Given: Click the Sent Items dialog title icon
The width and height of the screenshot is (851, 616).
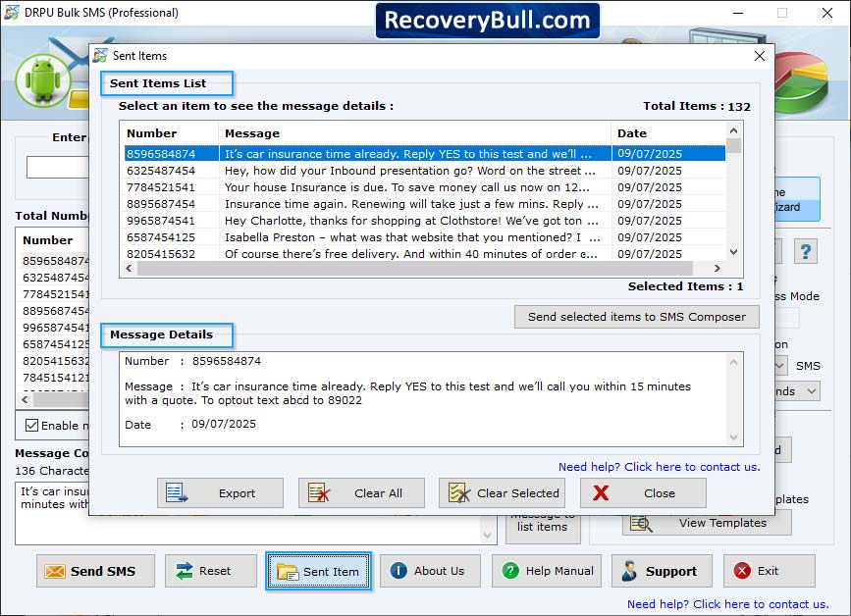Looking at the screenshot, I should tap(100, 55).
